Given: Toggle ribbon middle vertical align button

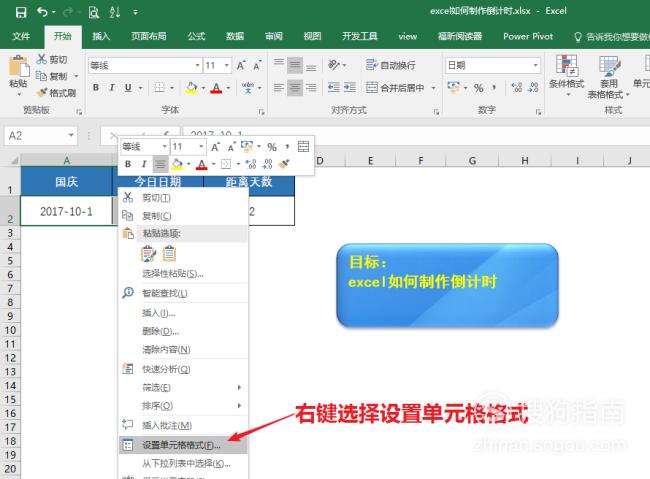Looking at the screenshot, I should coord(295,65).
